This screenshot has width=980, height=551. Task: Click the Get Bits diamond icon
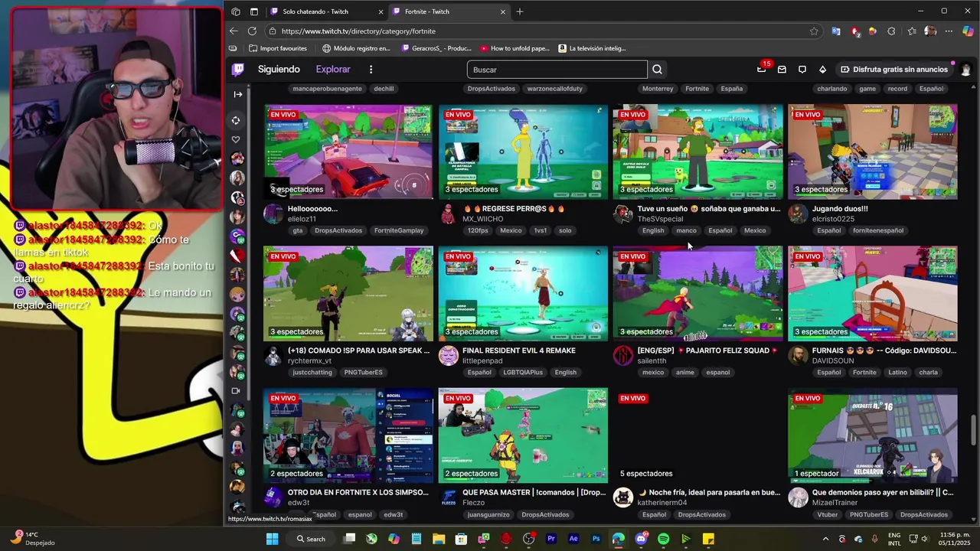823,70
